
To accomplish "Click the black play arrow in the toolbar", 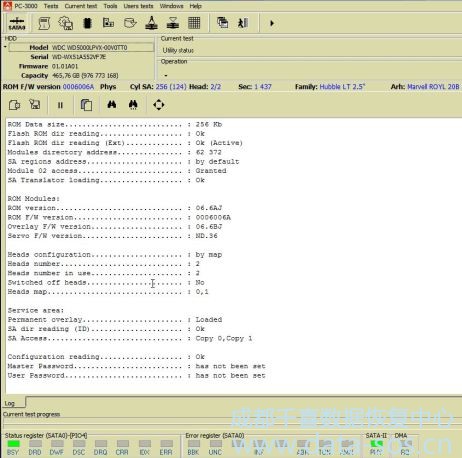I will [x=272, y=23].
